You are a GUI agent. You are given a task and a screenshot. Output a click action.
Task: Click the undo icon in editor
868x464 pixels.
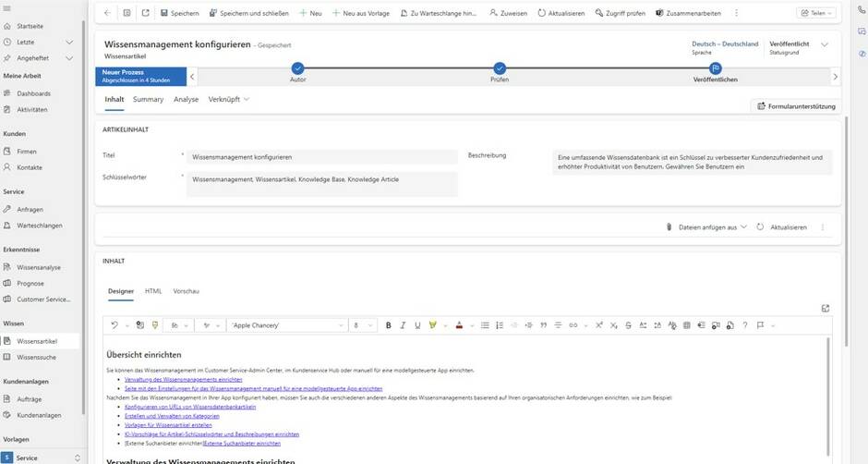[x=115, y=325]
